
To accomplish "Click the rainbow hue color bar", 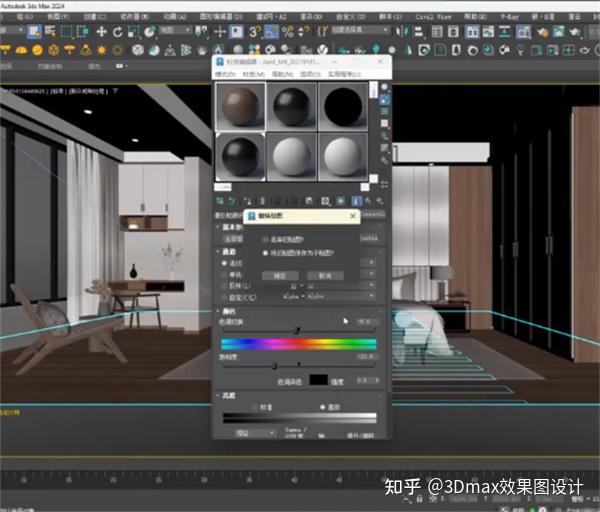I will [299, 344].
